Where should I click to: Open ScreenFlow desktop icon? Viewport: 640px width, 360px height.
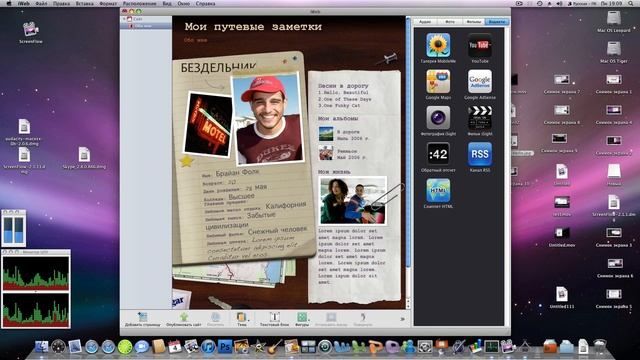[31, 29]
